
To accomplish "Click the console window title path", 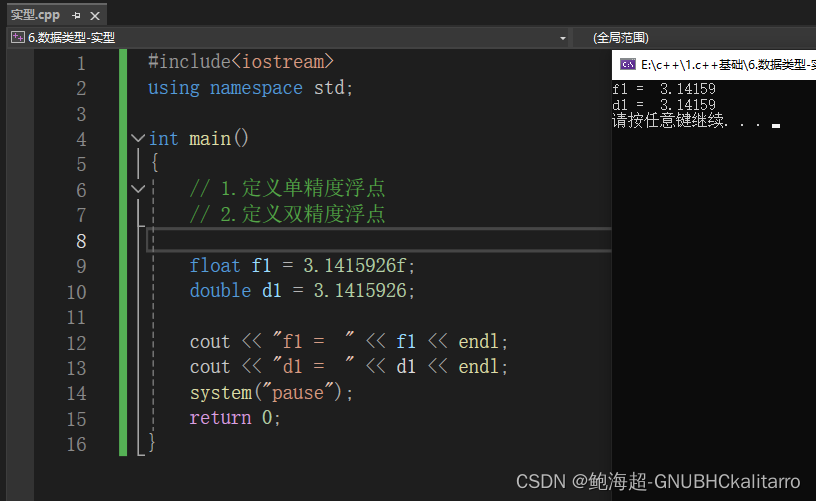I will (x=728, y=65).
